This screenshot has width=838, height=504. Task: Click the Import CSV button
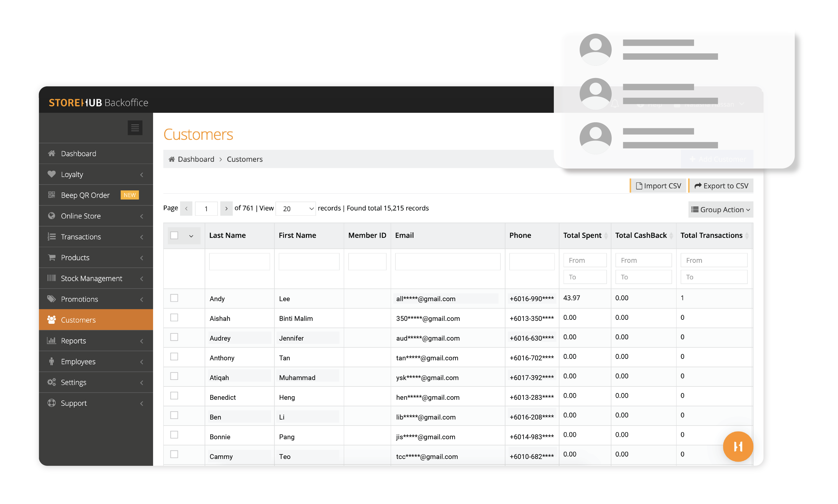[658, 186]
